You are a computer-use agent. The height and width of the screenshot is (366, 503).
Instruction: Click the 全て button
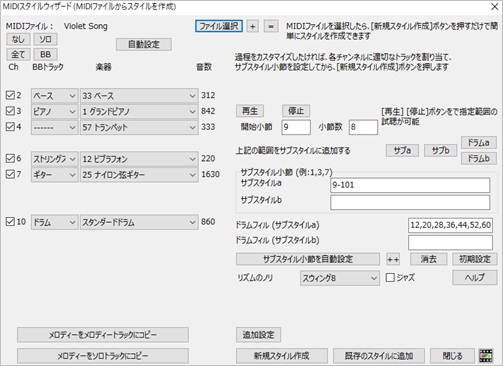pos(18,54)
